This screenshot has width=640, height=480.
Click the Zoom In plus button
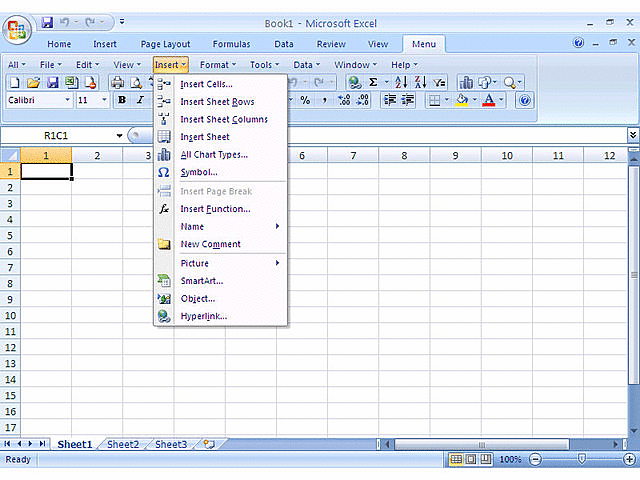point(629,460)
